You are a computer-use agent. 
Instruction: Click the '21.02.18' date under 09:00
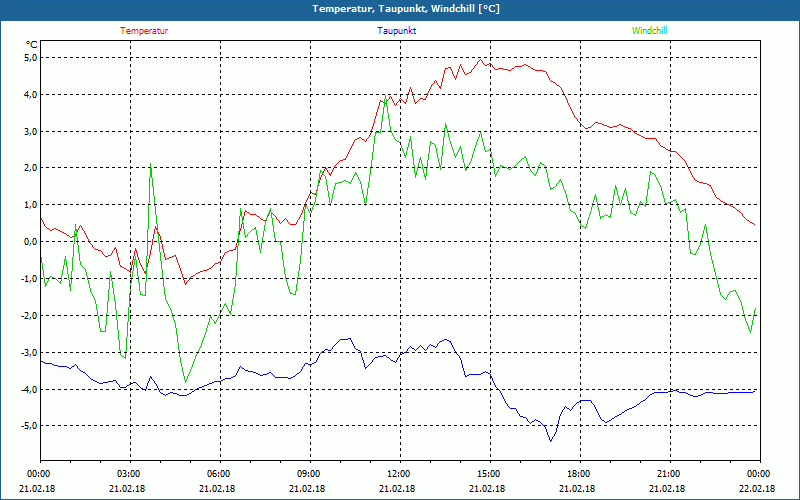tap(308, 488)
